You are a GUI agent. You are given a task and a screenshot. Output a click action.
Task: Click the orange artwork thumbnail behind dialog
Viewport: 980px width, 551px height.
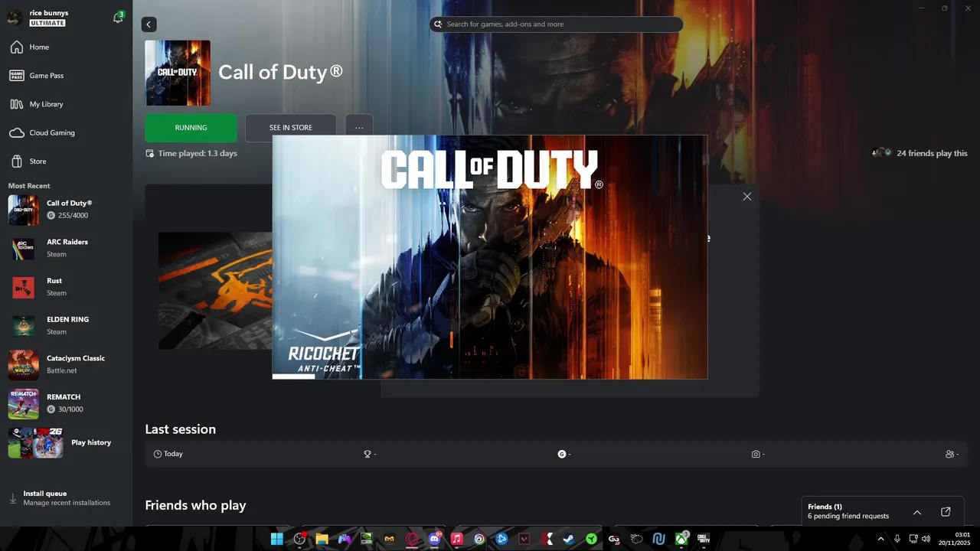215,291
